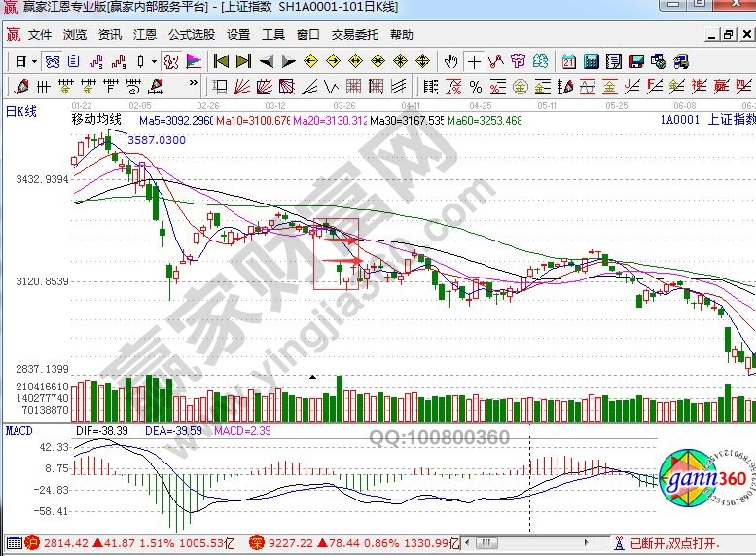Activate the crosshair cursor tool
The image size is (756, 556).
click(x=474, y=60)
